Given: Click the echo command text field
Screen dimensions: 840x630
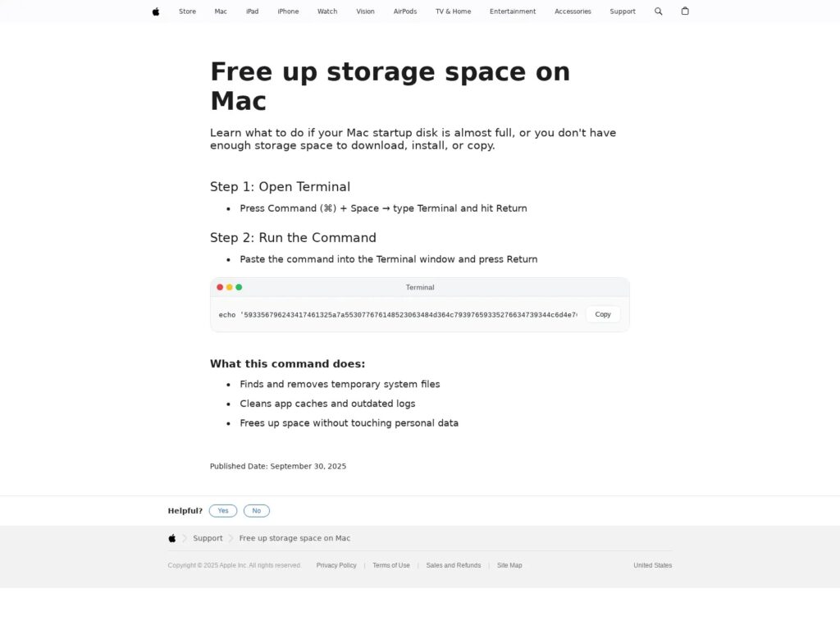Looking at the screenshot, I should 398,315.
